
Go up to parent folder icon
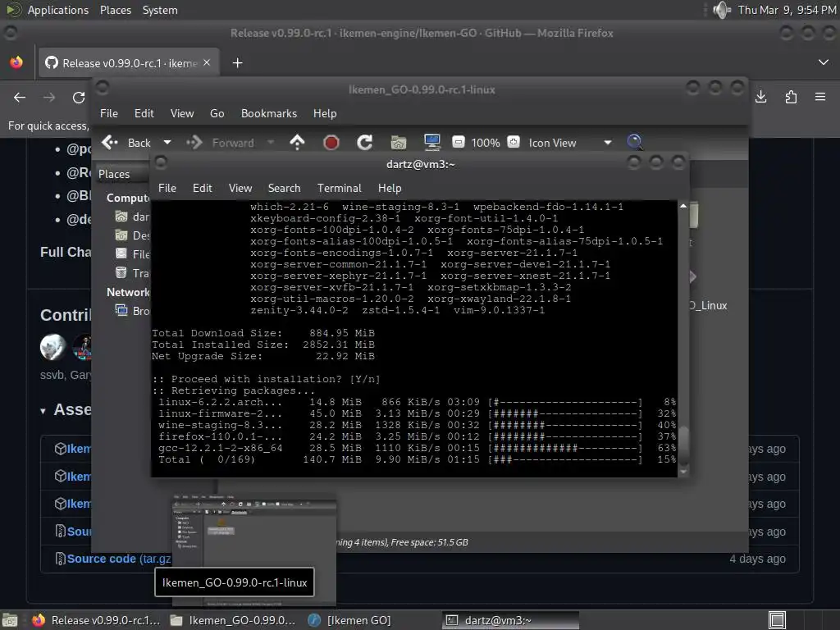tap(297, 143)
